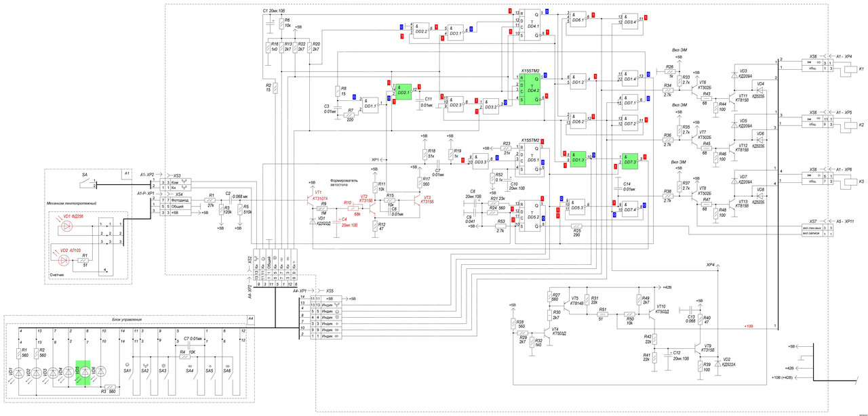Click the green-highlighted DD1.3 gate
868x416 pixels.
click(x=578, y=159)
